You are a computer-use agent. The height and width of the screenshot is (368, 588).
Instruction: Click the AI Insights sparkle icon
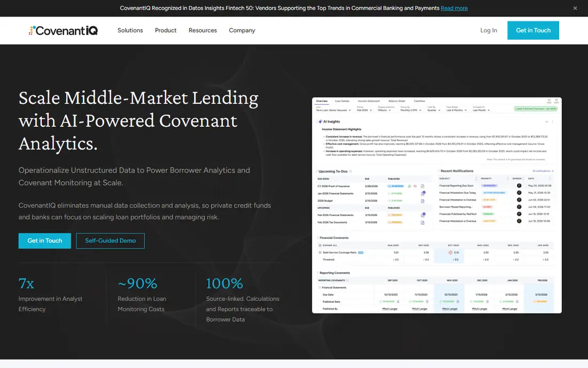(320, 121)
